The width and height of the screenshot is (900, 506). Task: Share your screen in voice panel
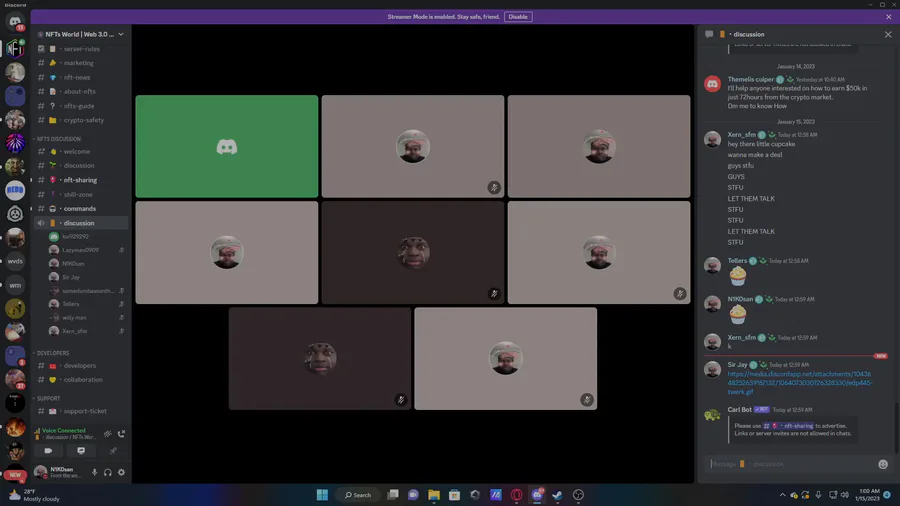click(x=81, y=451)
